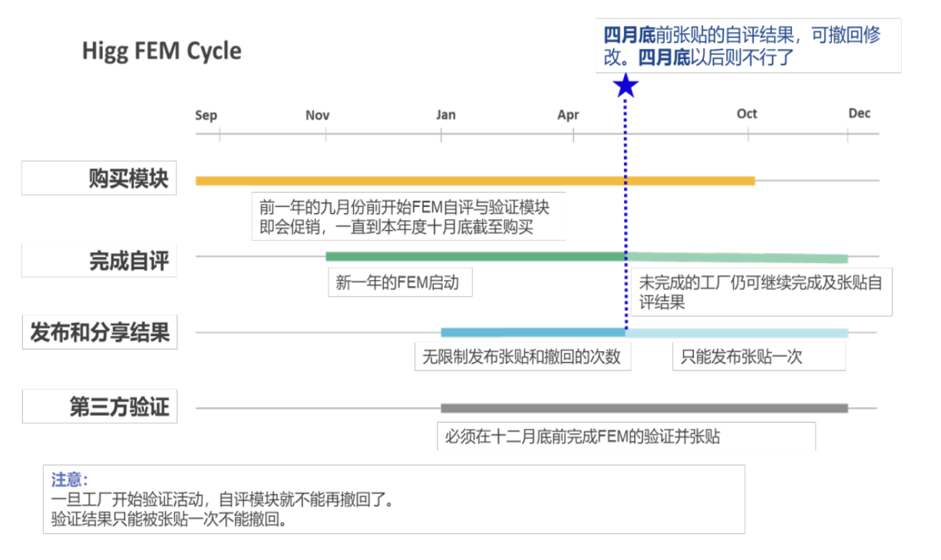Click the 发布和分享结果 label box
Viewport: 941px width, 560px height.
coord(99,333)
